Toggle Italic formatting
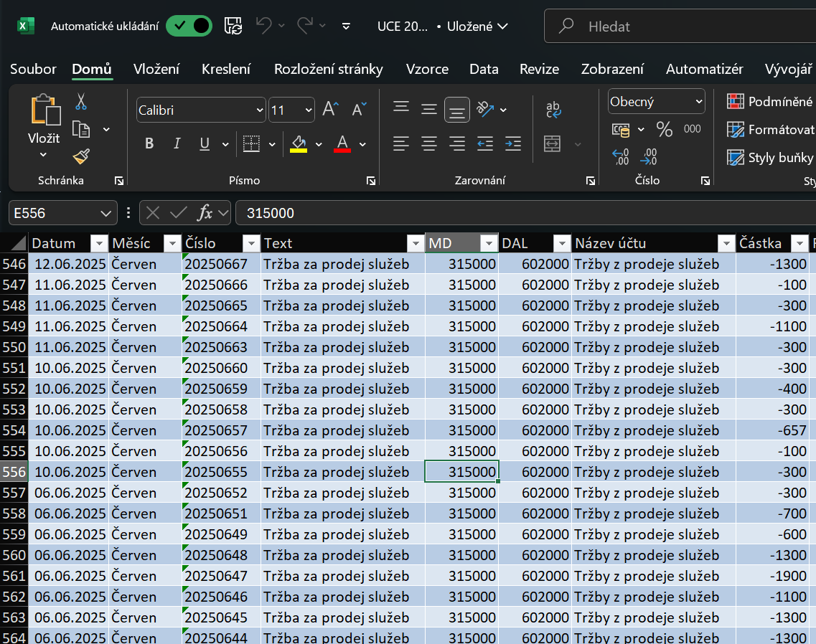 click(x=177, y=144)
